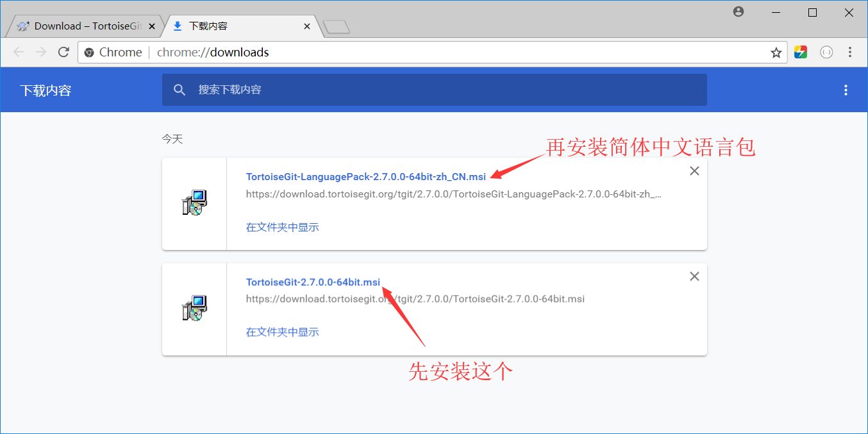Bookmark this page with the star icon
This screenshot has width=868, height=434.
776,53
